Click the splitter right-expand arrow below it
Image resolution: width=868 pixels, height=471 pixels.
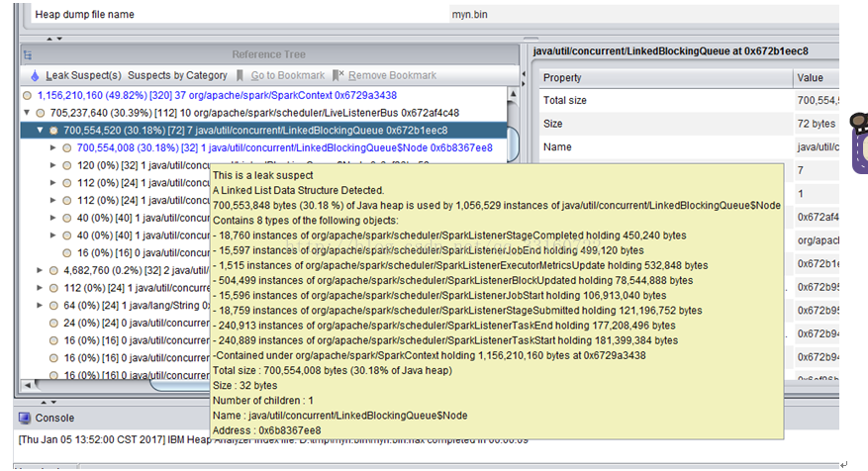(524, 83)
